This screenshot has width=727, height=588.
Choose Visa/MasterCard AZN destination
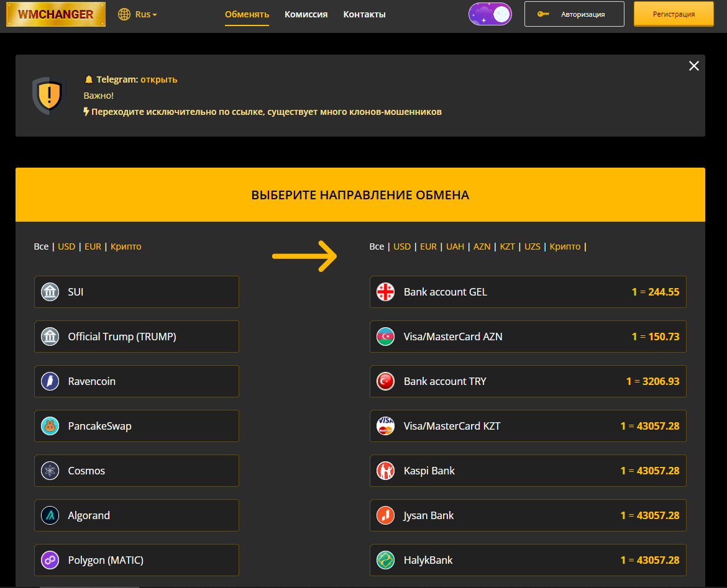point(528,337)
